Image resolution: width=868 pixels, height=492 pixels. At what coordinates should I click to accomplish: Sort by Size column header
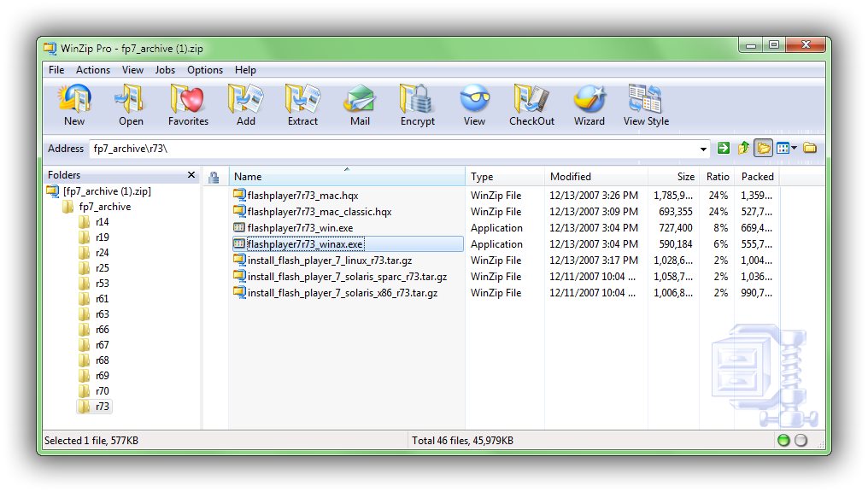coord(674,177)
